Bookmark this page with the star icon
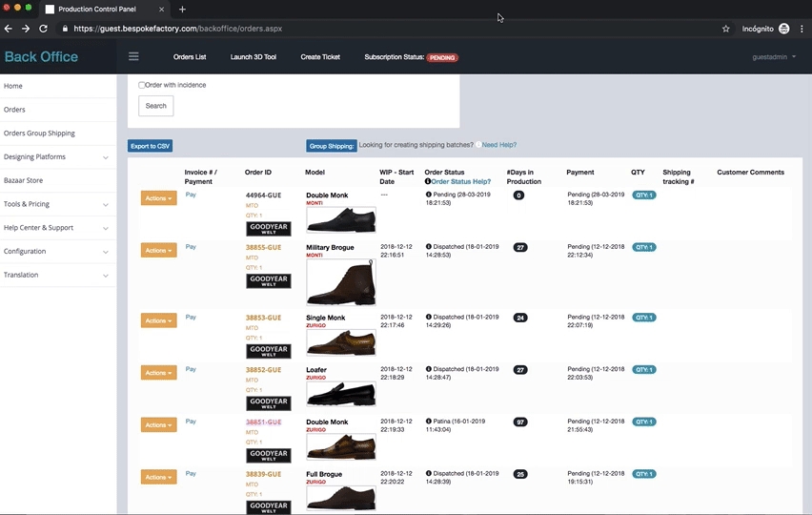Viewport: 812px width, 515px height. pos(726,29)
